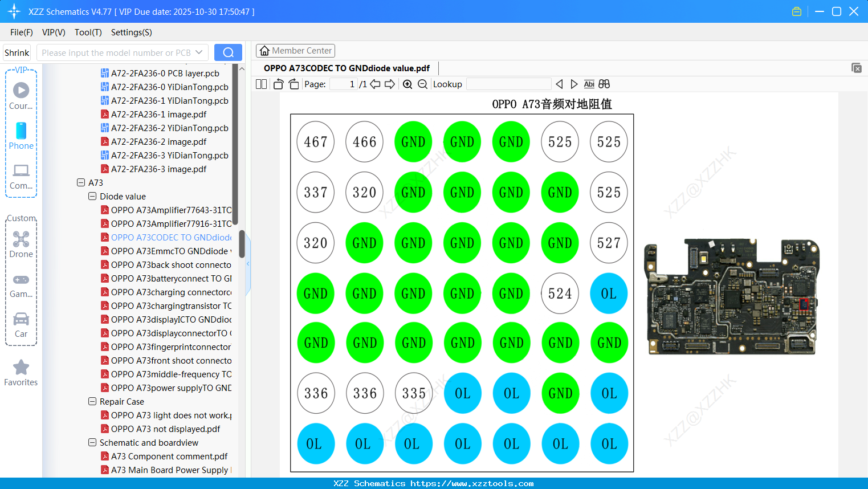Zoom out of the PDF page

(x=422, y=84)
